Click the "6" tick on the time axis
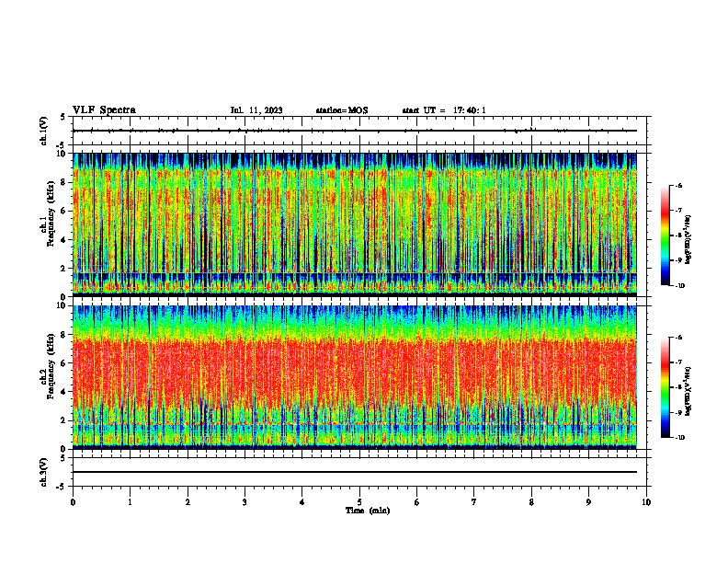 point(417,502)
